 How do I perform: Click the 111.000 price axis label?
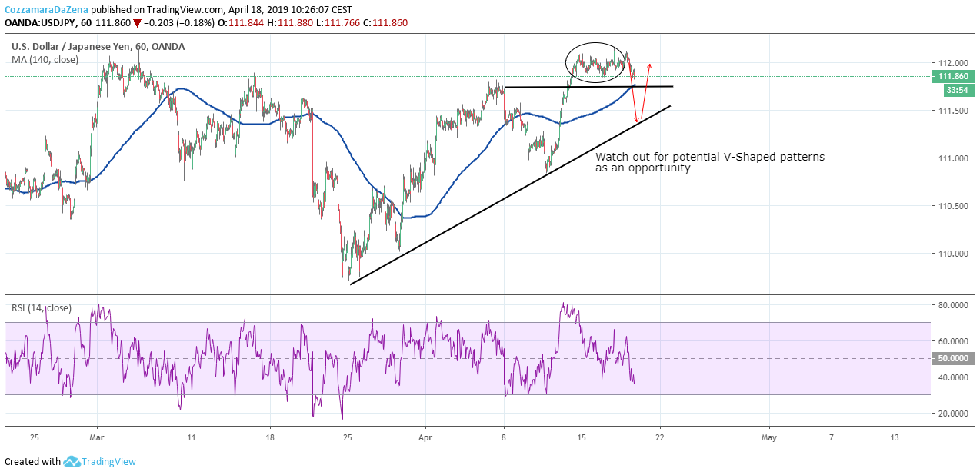click(952, 158)
